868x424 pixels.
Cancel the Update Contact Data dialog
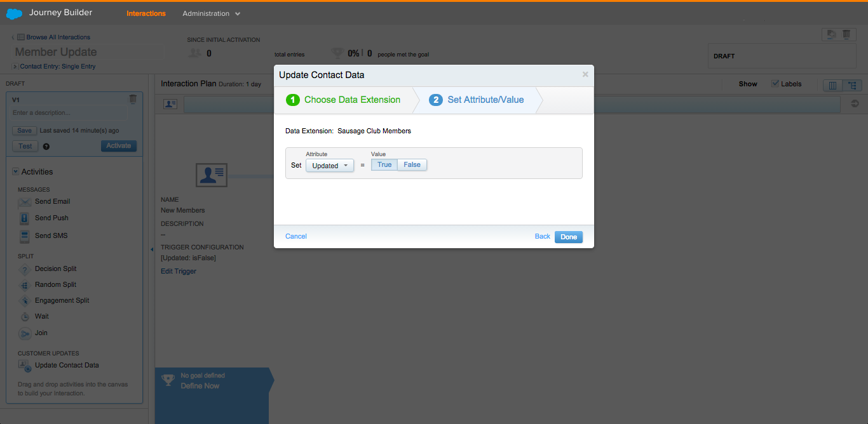coord(296,236)
